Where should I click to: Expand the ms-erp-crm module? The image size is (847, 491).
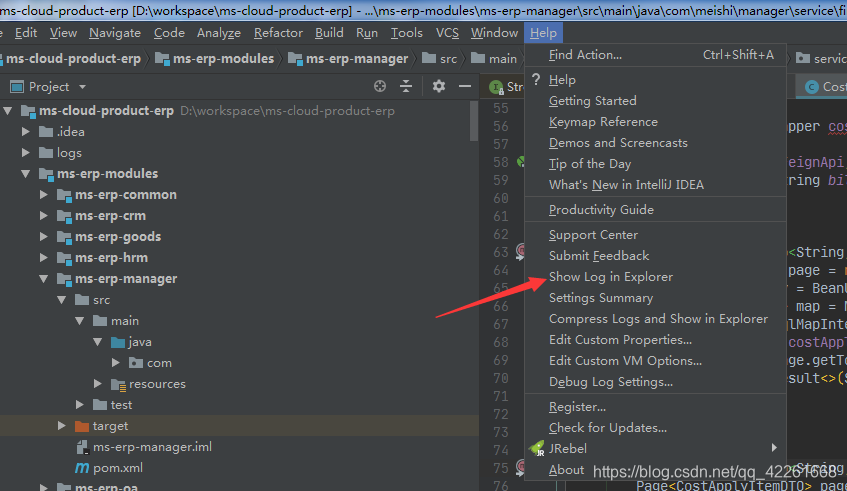[x=43, y=216]
